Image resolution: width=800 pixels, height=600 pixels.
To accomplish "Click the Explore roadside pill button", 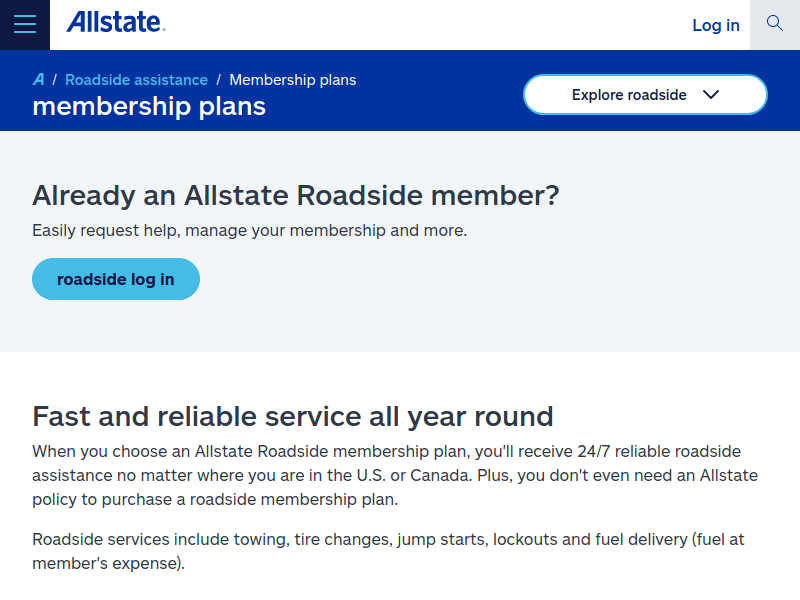I will click(x=644, y=94).
